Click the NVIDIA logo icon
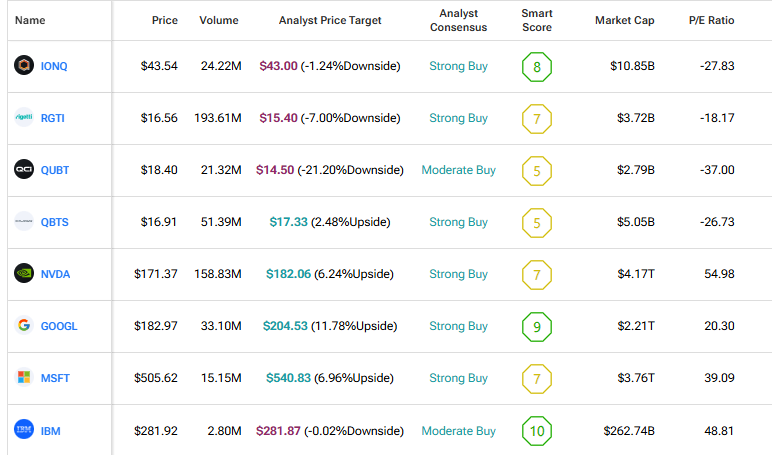This screenshot has height=455, width=772. click(24, 274)
